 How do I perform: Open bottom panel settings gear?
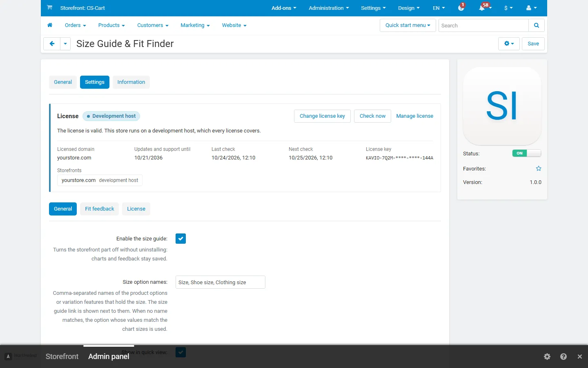coord(547,357)
